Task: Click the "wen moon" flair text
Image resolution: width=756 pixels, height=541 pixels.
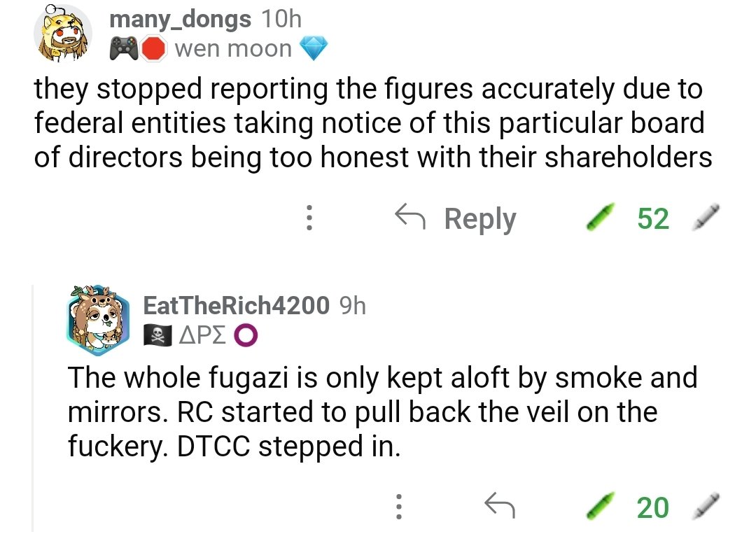Action: tap(233, 49)
